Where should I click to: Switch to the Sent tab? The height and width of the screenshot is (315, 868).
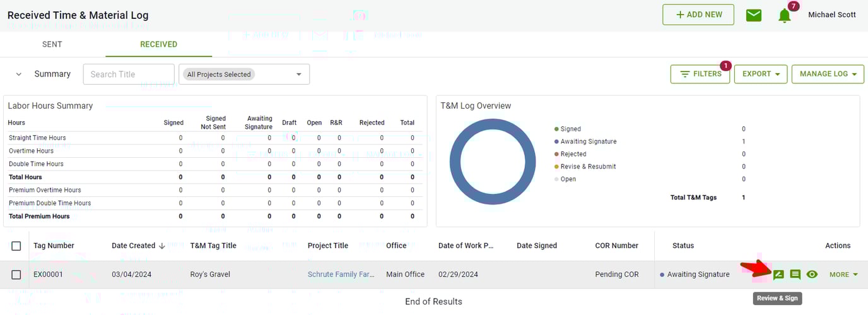[52, 44]
